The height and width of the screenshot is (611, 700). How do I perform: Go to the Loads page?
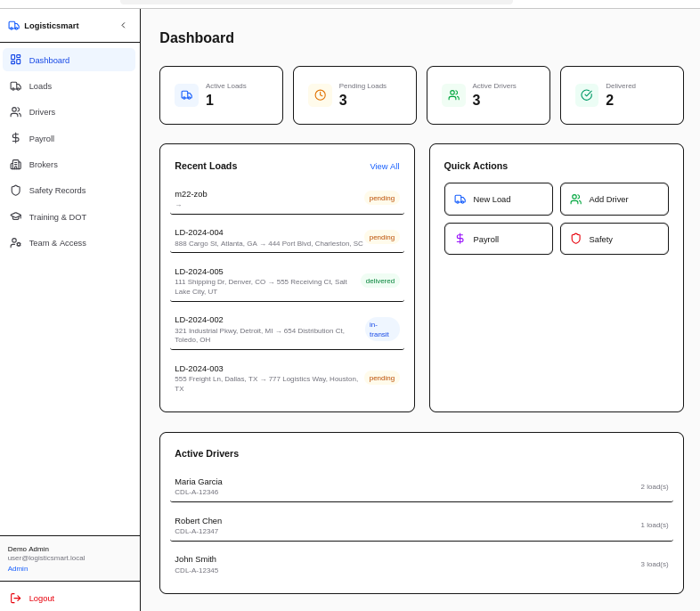(x=69, y=86)
